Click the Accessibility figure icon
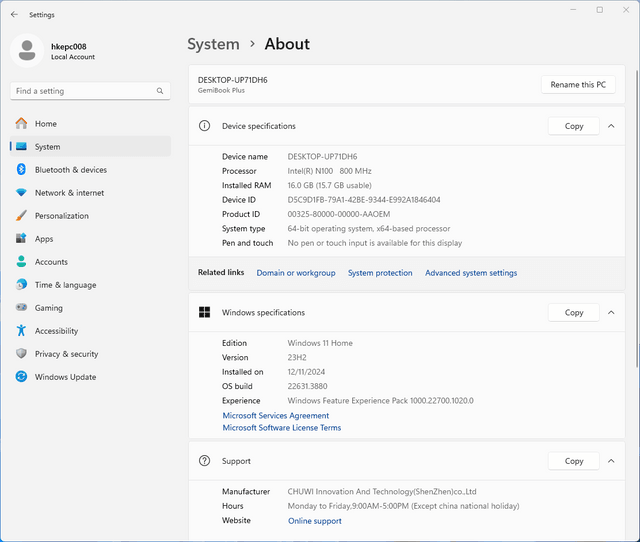Screen dimensions: 640x542 point(21,330)
